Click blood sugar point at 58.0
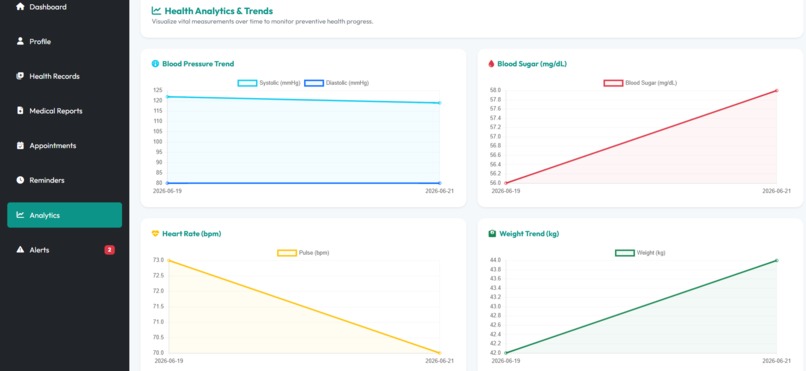The image size is (806, 371). 776,90
